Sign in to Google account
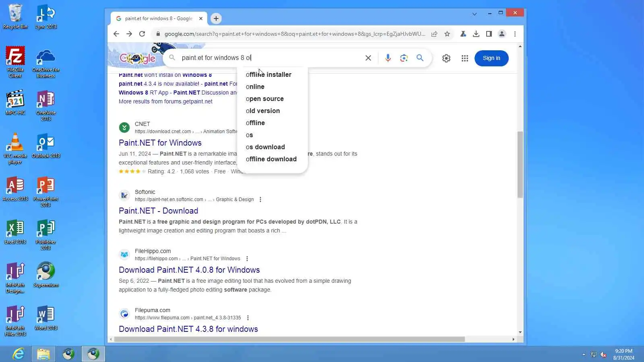Image resolution: width=644 pixels, height=362 pixels. click(x=491, y=58)
